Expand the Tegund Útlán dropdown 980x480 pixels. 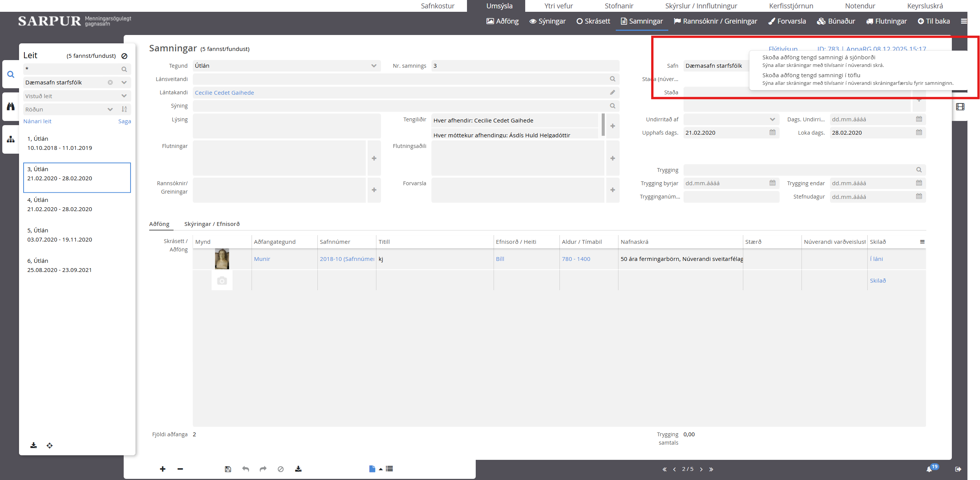pyautogui.click(x=374, y=66)
